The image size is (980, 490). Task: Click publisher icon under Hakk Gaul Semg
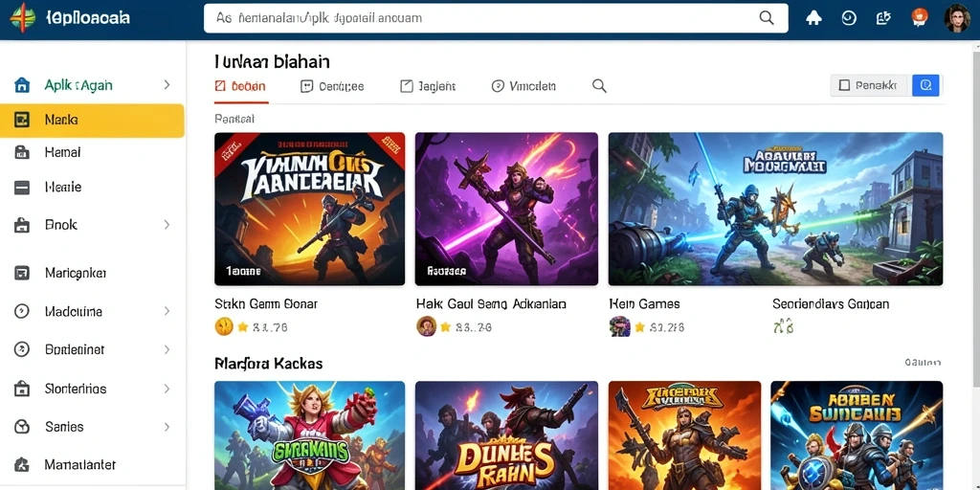pos(426,326)
